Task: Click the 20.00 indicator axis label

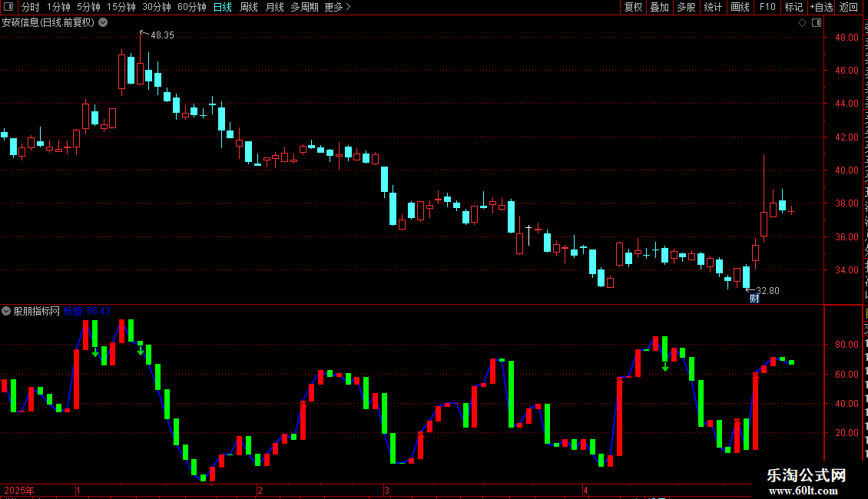Action: click(x=847, y=433)
